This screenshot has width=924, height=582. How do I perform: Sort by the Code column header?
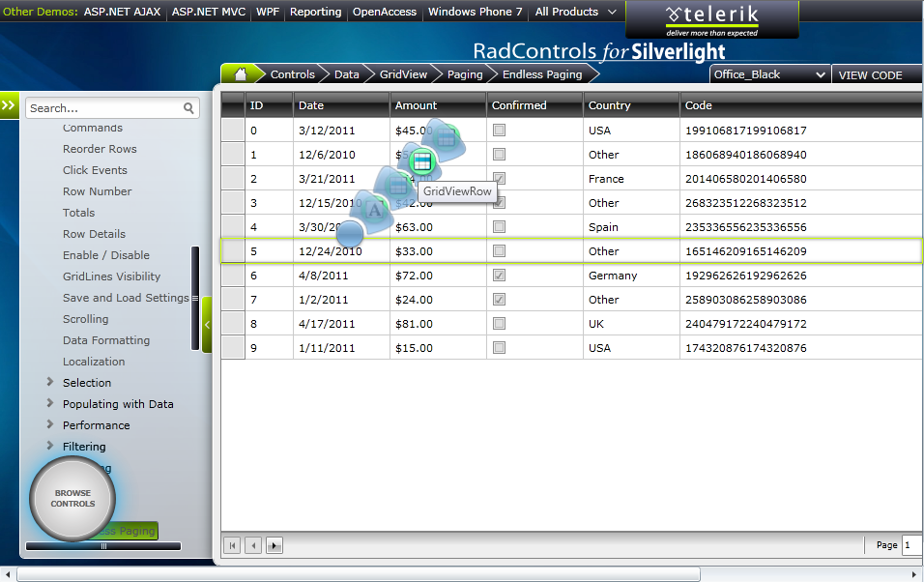tap(801, 105)
